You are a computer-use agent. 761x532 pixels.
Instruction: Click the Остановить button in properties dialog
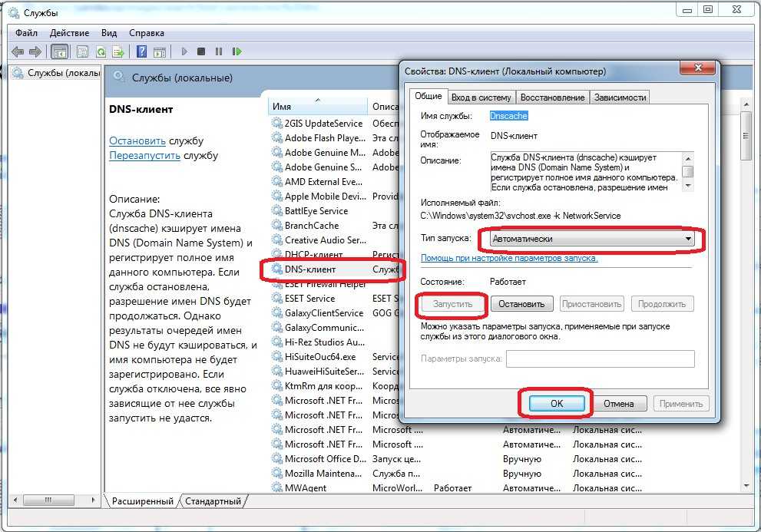(x=521, y=304)
